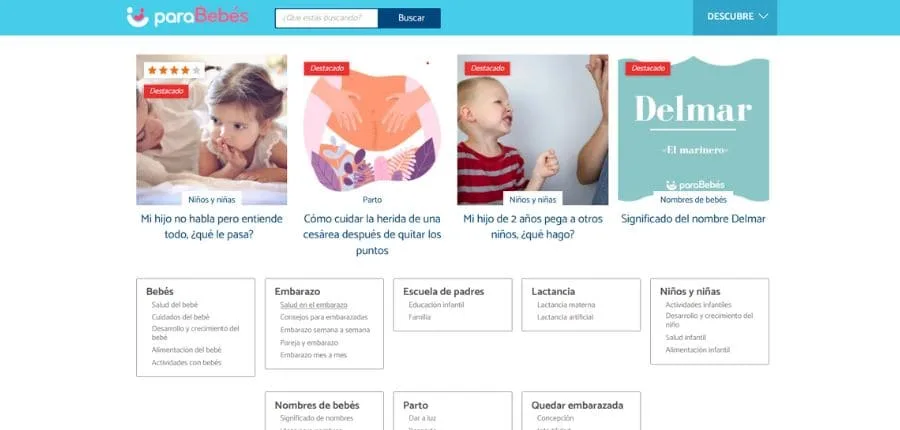This screenshot has height=430, width=900.
Task: Go to the 'Lactancia materna' subcategory
Action: point(566,305)
